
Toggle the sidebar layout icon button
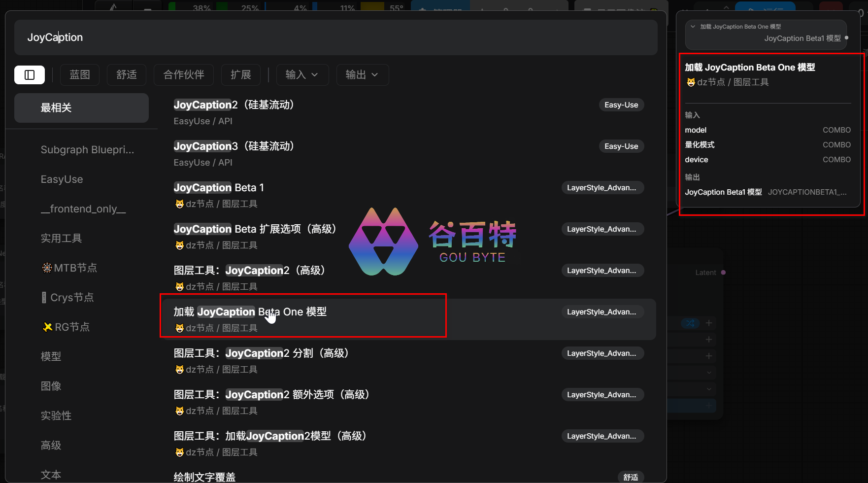(30, 75)
